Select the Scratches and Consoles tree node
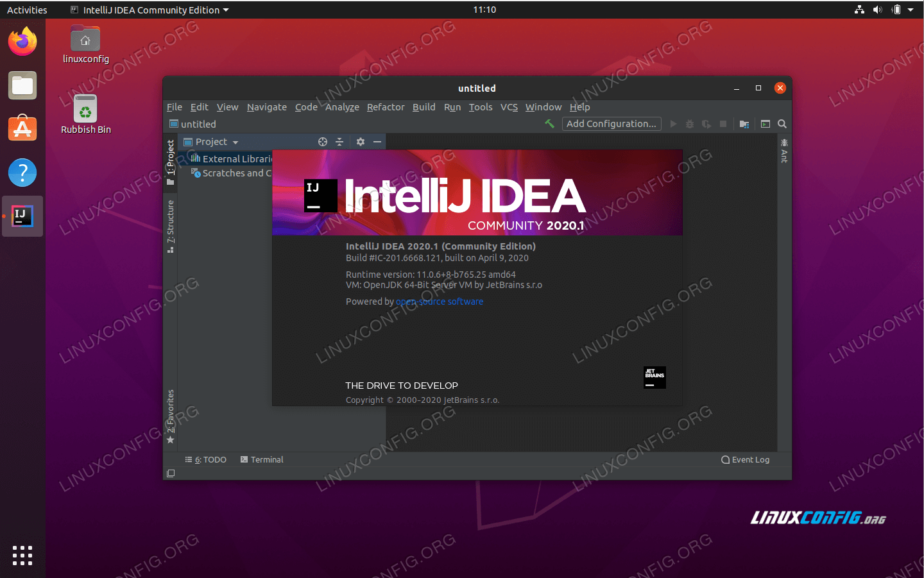Image resolution: width=924 pixels, height=578 pixels. [x=231, y=173]
